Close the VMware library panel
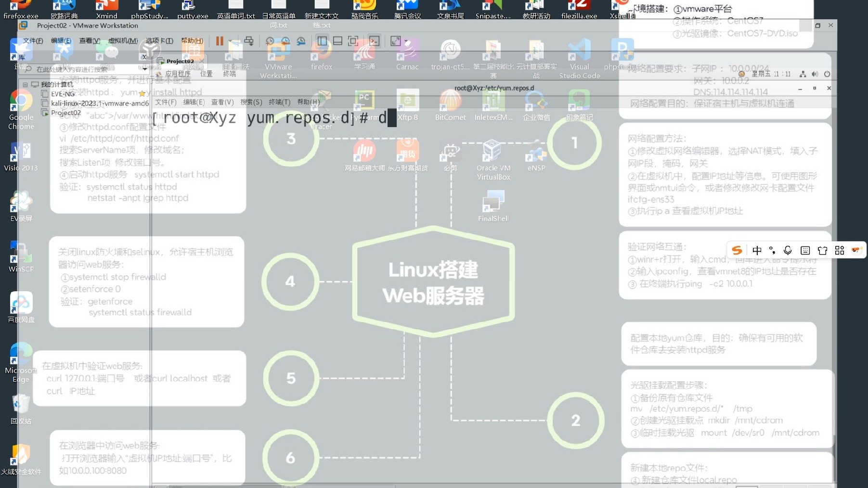 [144, 57]
